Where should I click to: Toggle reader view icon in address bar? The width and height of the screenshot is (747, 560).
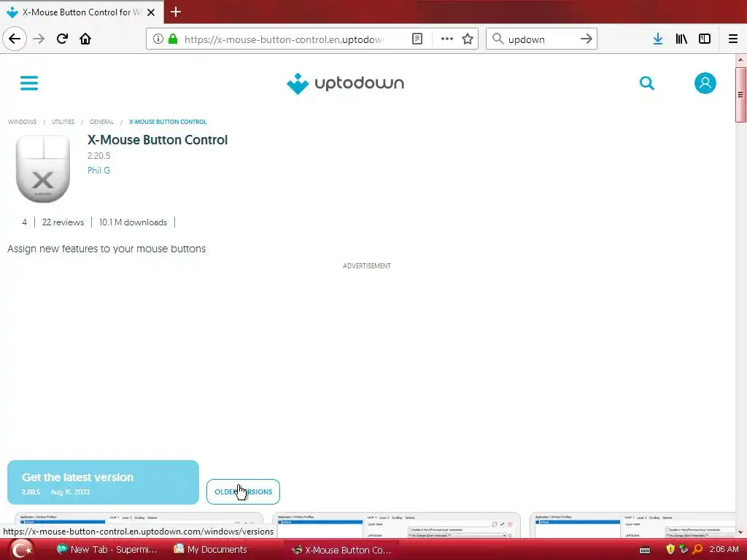[417, 39]
